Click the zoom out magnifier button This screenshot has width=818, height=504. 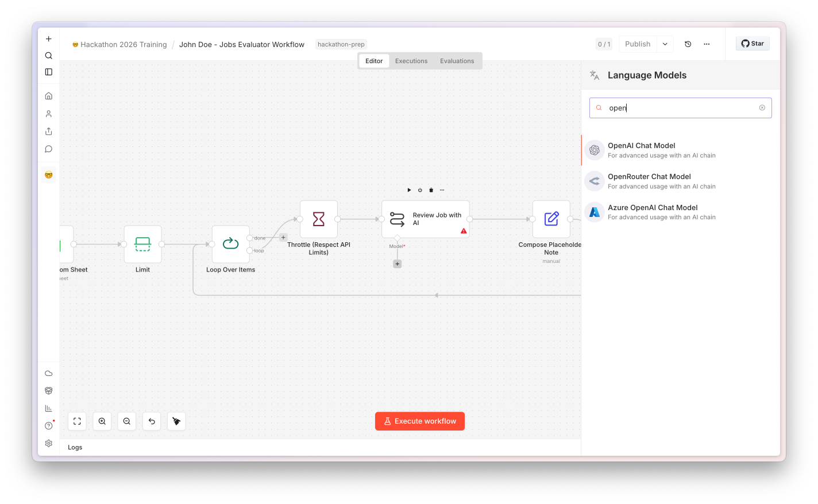(x=127, y=421)
